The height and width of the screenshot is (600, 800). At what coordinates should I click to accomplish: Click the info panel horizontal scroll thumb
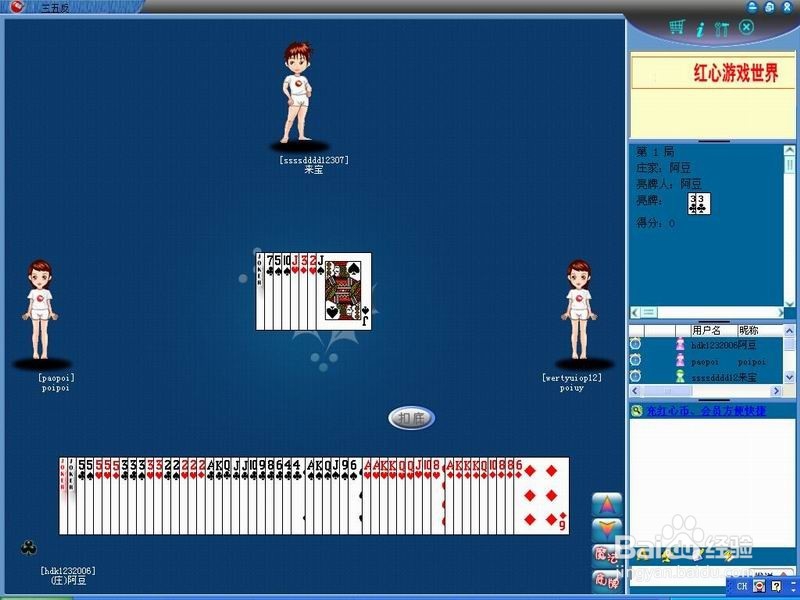click(x=649, y=312)
